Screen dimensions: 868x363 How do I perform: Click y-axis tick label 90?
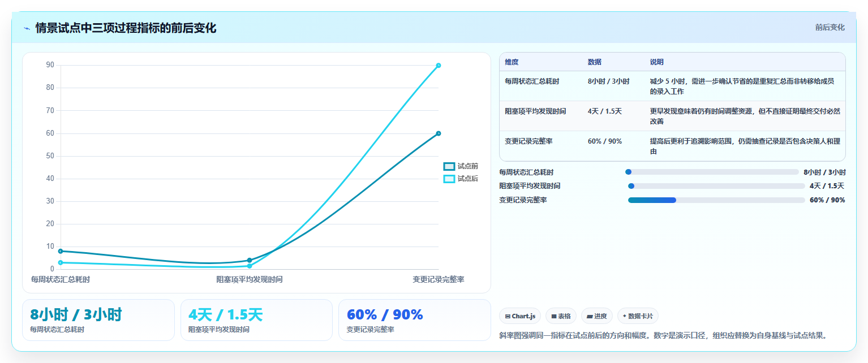coord(50,65)
